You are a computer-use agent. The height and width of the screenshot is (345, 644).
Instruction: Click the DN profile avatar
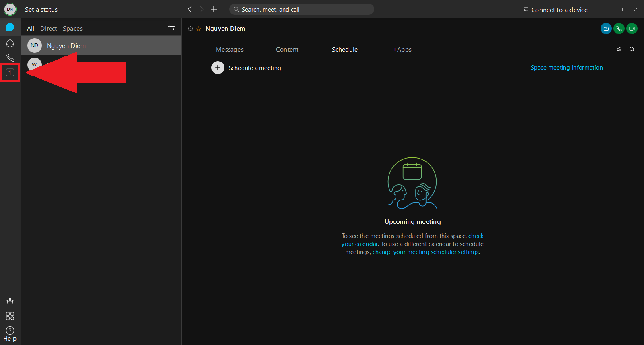pyautogui.click(x=10, y=9)
